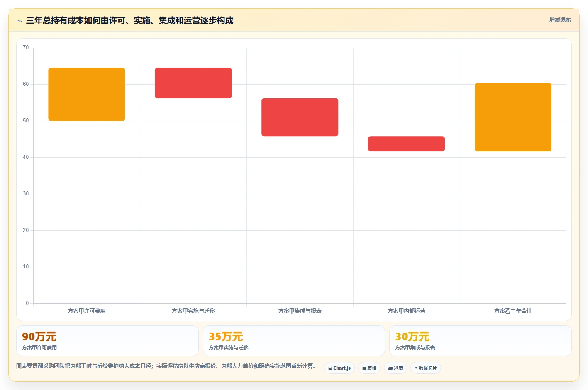Click the 表格 chip below the chart
This screenshot has height=390, width=588.
369,368
